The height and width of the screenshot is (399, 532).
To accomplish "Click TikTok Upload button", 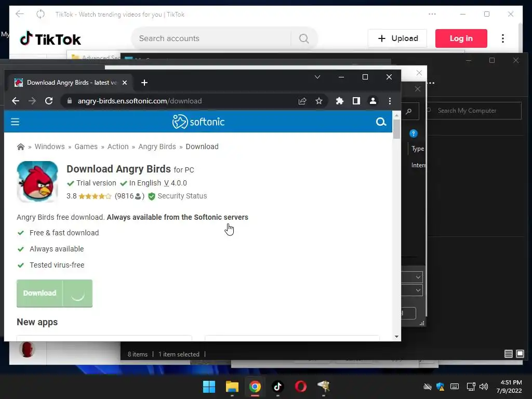I will tap(397, 38).
